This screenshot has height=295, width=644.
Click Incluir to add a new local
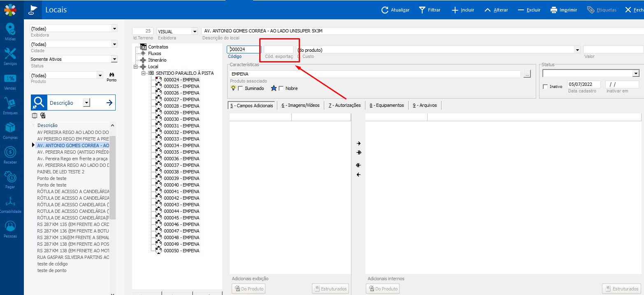(x=463, y=10)
